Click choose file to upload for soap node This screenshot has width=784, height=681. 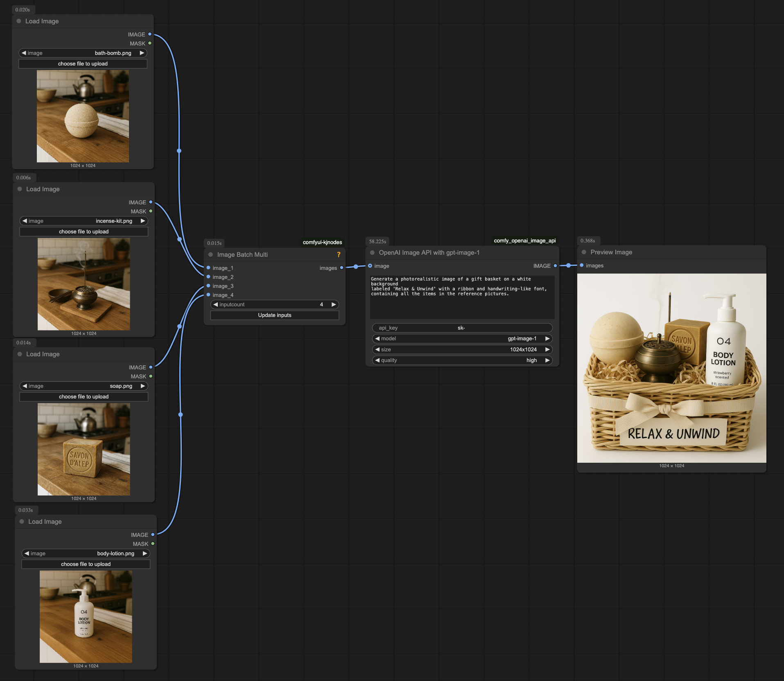(84, 396)
